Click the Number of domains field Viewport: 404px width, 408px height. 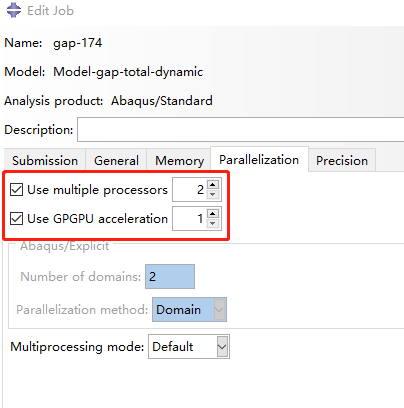click(x=170, y=277)
